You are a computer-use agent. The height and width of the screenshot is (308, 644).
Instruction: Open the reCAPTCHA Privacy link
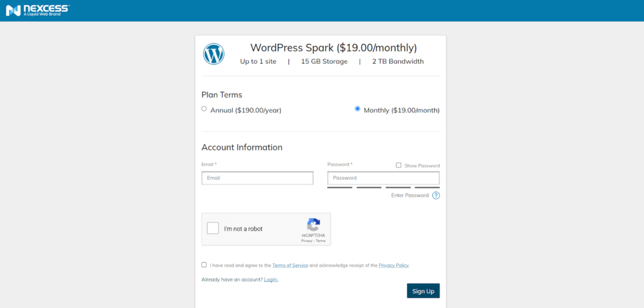[307, 241]
